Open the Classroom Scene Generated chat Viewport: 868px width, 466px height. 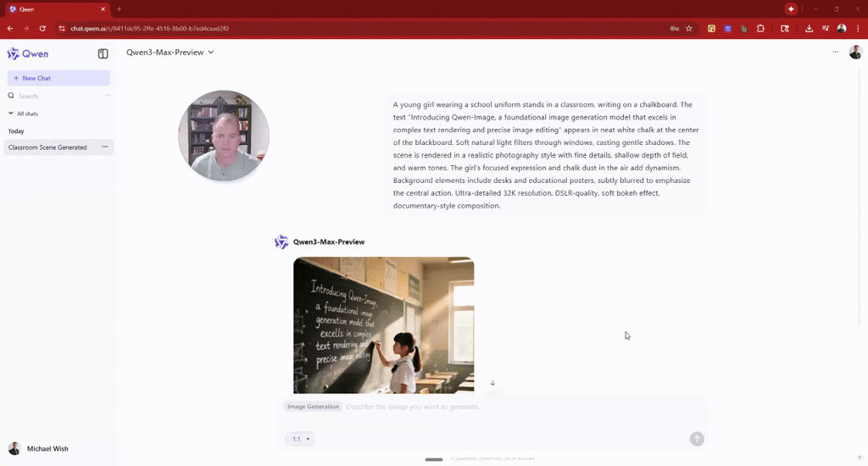(47, 147)
